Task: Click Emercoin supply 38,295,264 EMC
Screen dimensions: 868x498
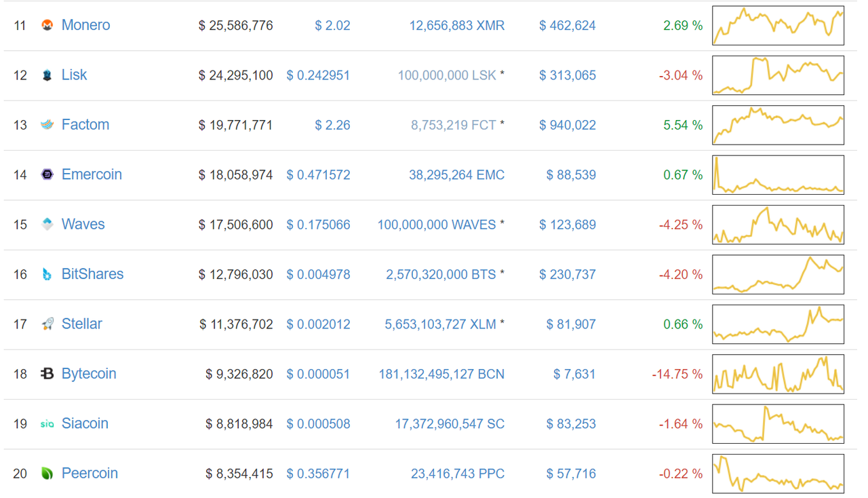Action: 457,175
